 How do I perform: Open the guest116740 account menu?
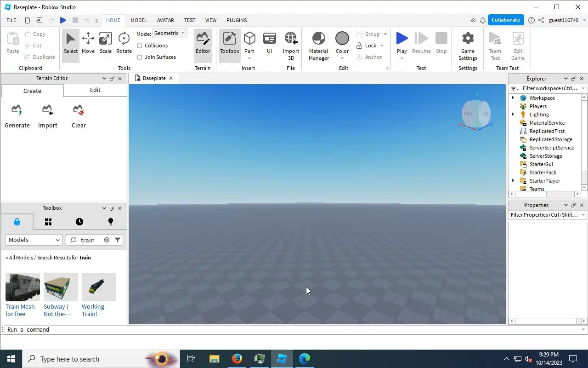tap(566, 20)
